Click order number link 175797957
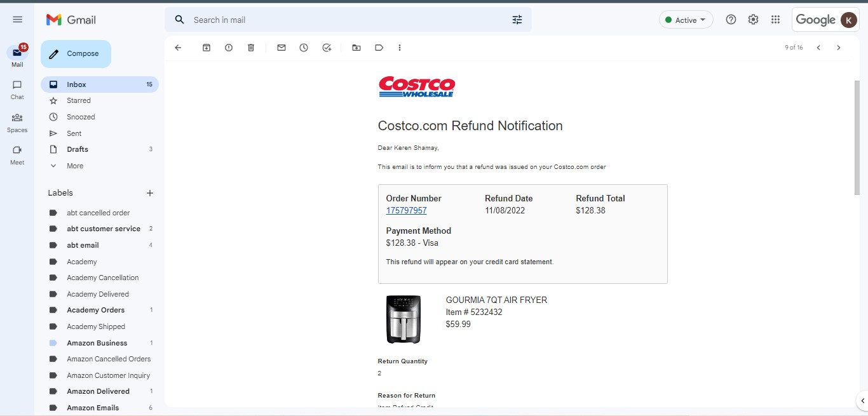868x416 pixels. point(407,210)
